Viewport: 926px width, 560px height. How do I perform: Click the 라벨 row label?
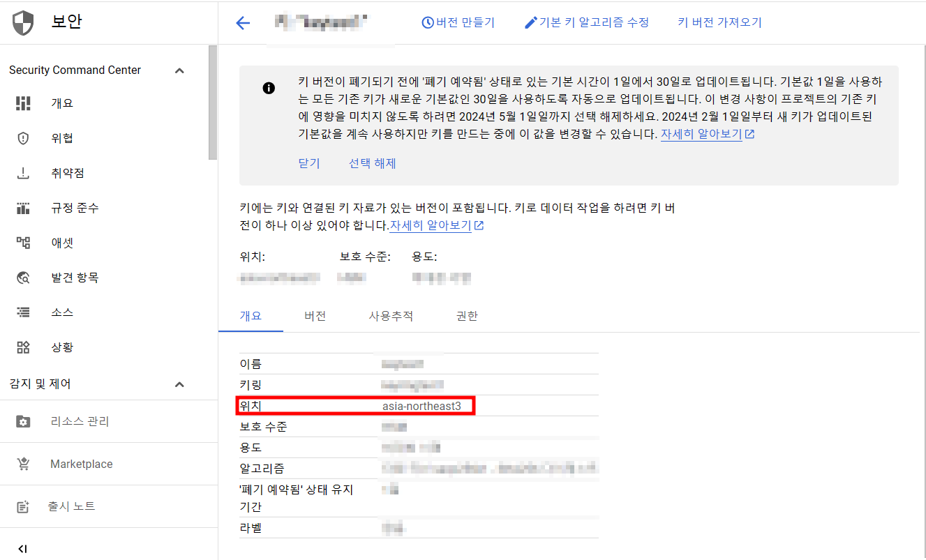tap(251, 528)
